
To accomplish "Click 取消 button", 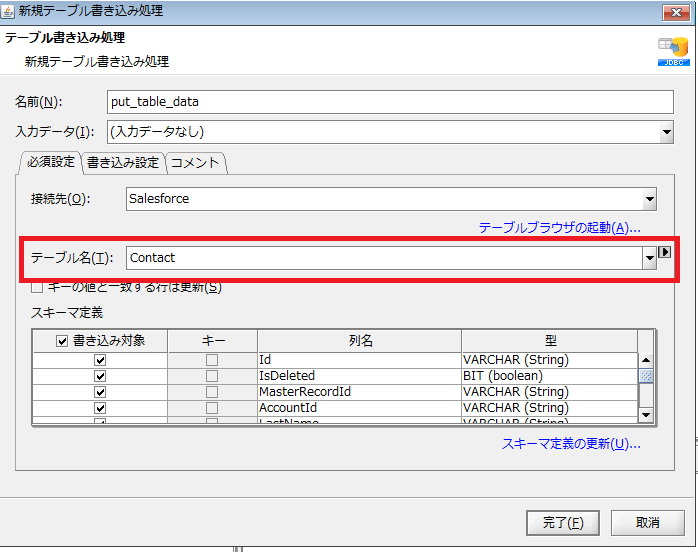I will click(648, 523).
